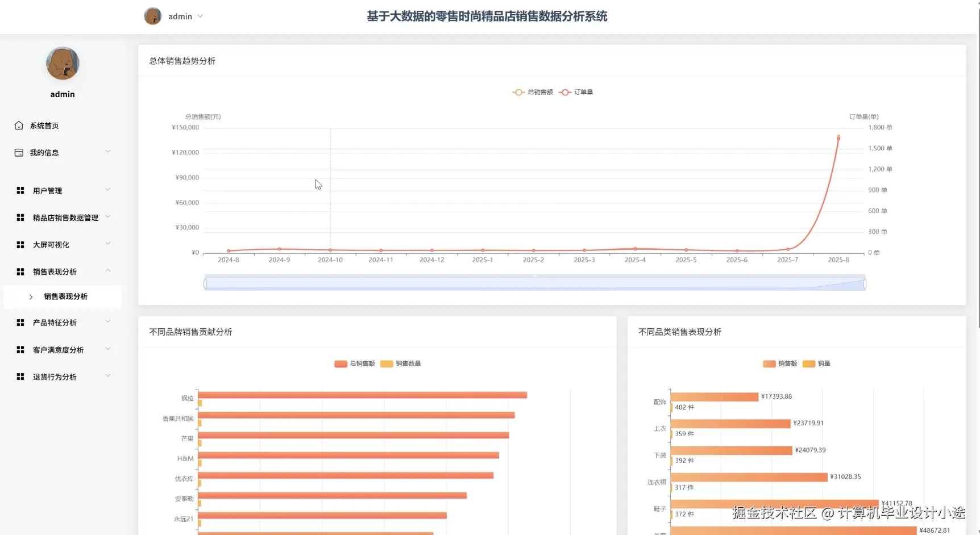Toggle 销量 legend in the category performance chart
Viewport: 980px width, 535px height.
(x=816, y=363)
